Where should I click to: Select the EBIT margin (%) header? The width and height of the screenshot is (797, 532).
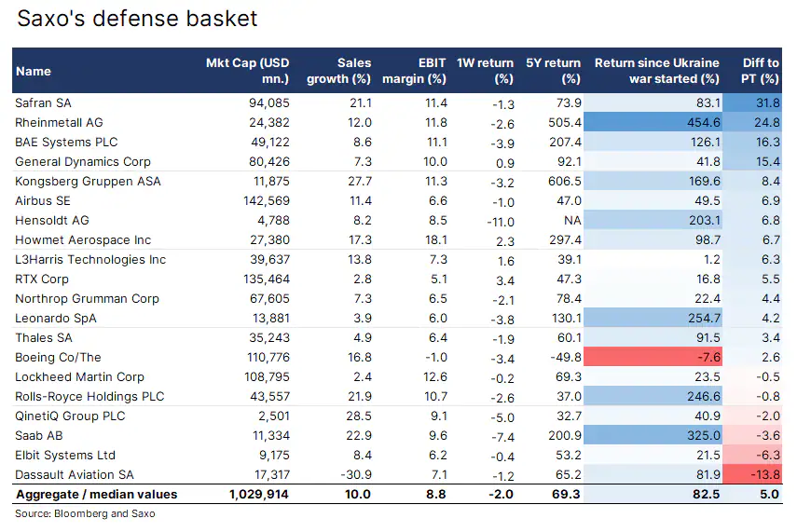414,71
